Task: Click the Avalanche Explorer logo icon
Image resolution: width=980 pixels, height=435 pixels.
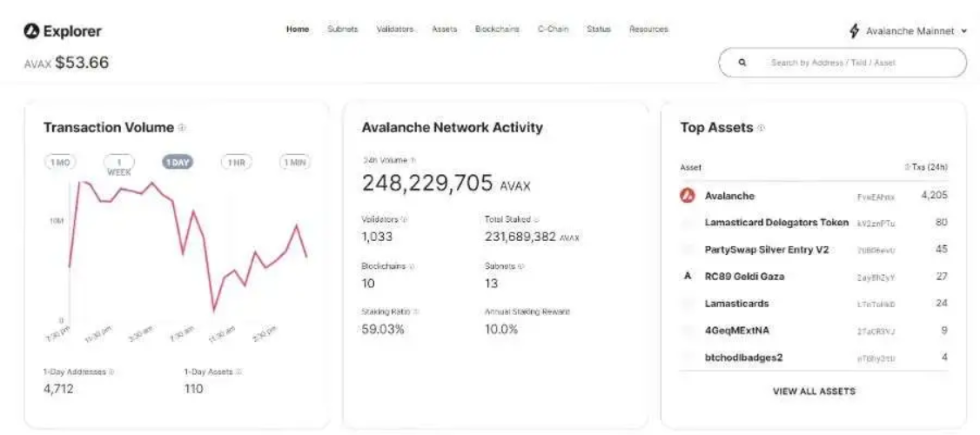Action: pos(31,30)
